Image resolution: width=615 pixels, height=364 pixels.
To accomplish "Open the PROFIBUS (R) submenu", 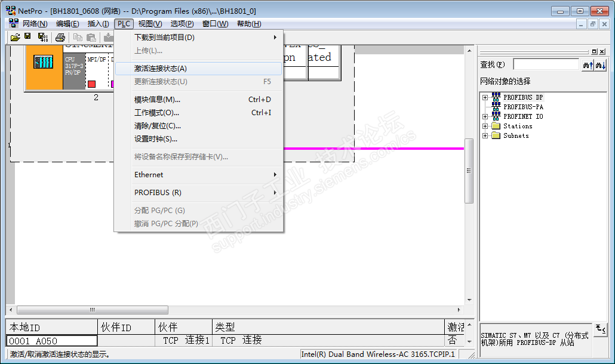I will pos(198,192).
